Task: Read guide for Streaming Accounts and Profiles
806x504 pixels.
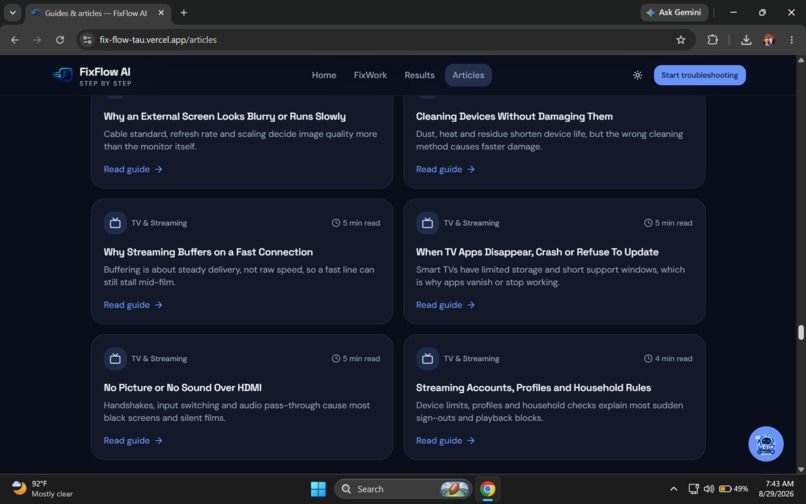Action: click(445, 441)
